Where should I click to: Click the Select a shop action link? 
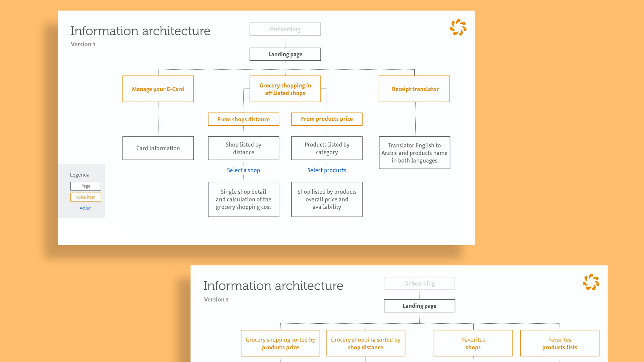[x=244, y=170]
